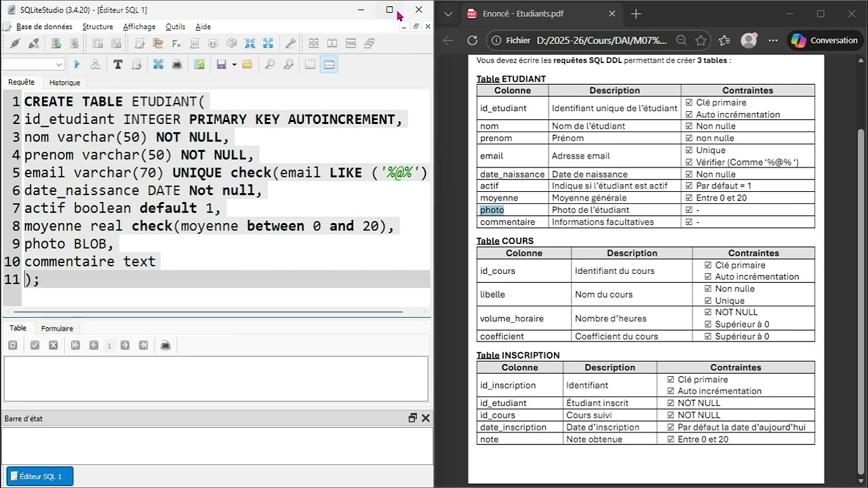
Task: Click the connect to database plug icon
Action: [15, 43]
